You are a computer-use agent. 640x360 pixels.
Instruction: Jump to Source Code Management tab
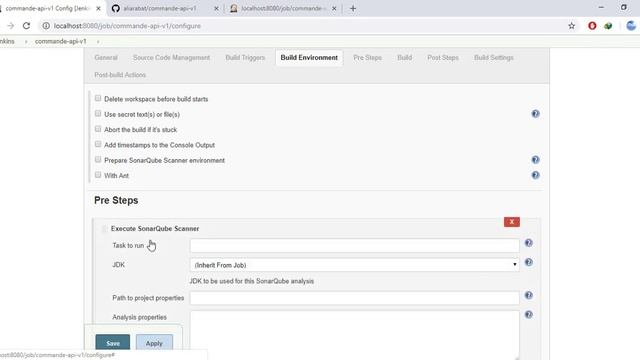tap(171, 58)
